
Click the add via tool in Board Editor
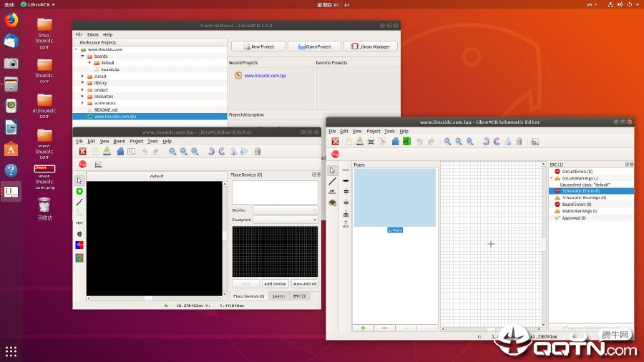pos(79,191)
